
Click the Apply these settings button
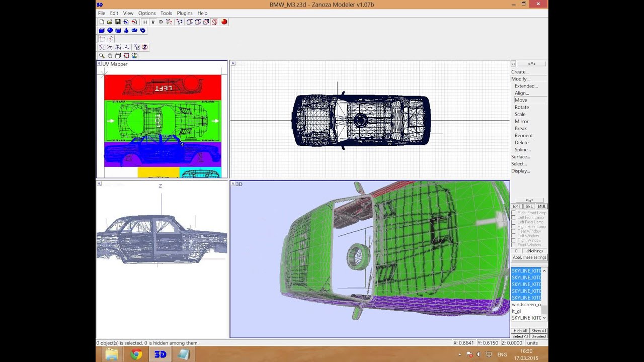pos(529,257)
